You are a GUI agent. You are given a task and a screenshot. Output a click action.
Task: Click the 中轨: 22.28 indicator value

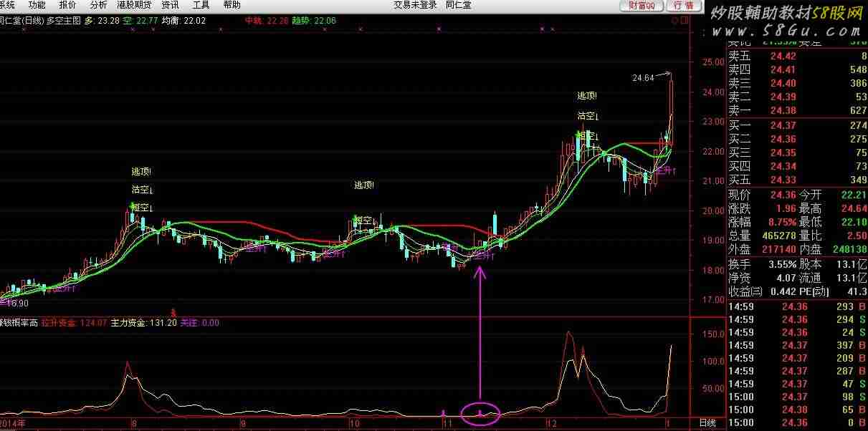point(267,21)
